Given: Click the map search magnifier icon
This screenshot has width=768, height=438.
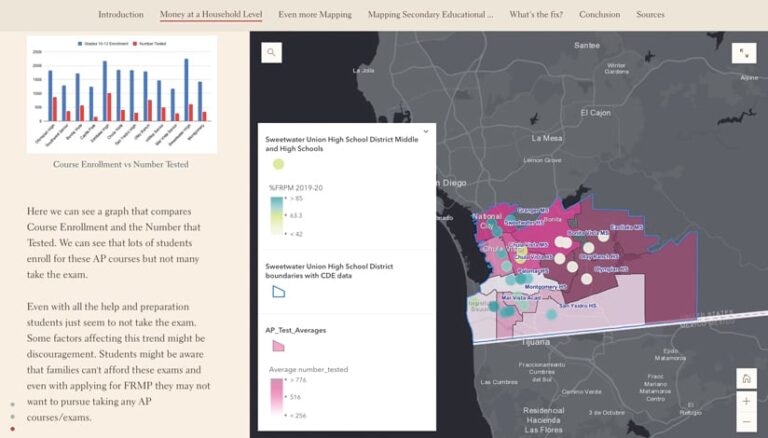Looking at the screenshot, I should (272, 53).
